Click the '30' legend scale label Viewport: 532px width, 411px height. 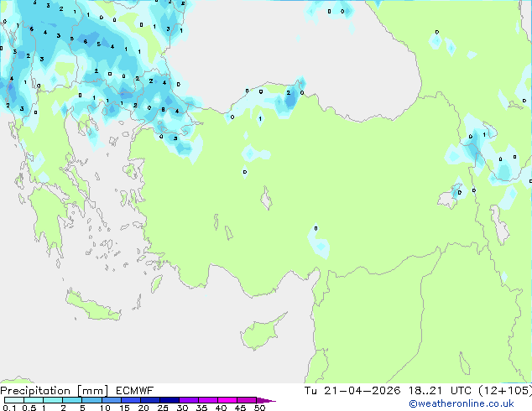coord(182,408)
